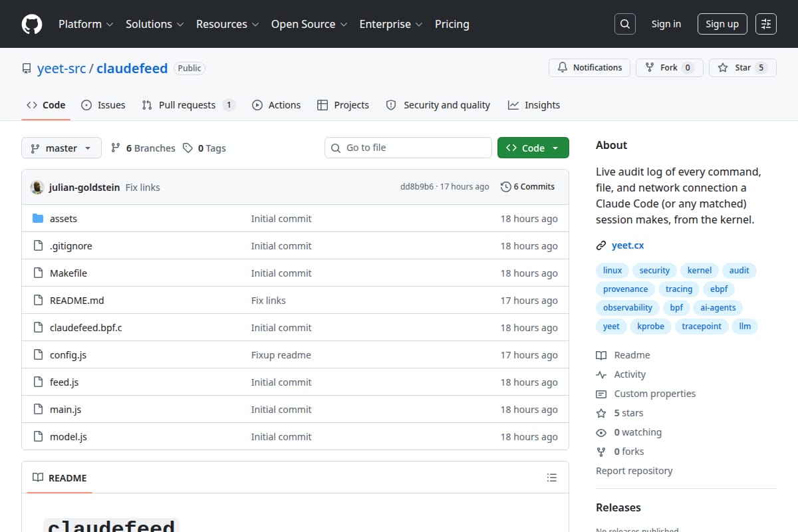798x532 pixels.
Task: Click the tracepoint topic tag
Action: click(x=702, y=326)
